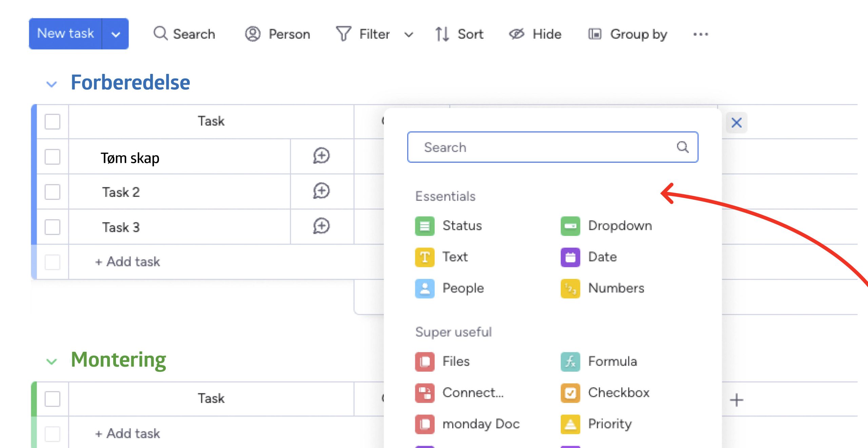Collapse the Forberedelse group
Image resolution: width=868 pixels, height=448 pixels.
(x=52, y=84)
